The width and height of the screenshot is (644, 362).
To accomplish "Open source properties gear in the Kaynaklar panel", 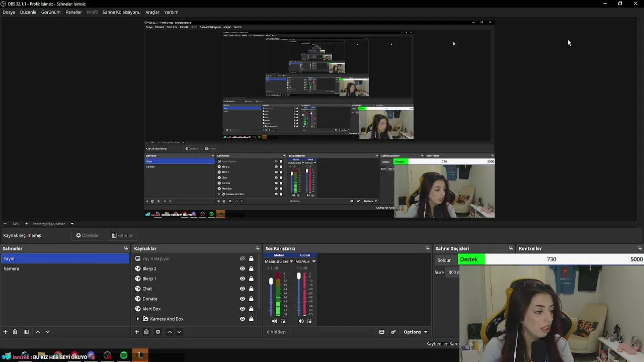I will (x=157, y=332).
